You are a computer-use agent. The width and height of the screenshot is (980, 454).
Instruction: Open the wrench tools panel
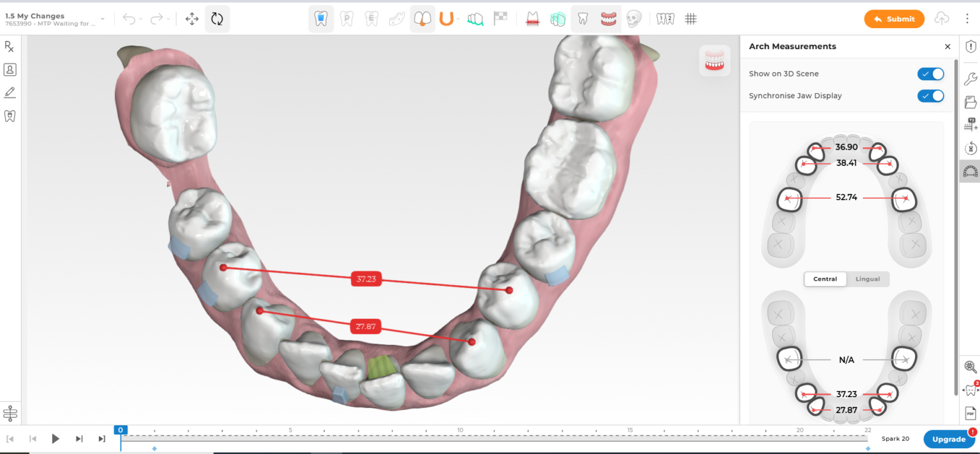[x=970, y=79]
